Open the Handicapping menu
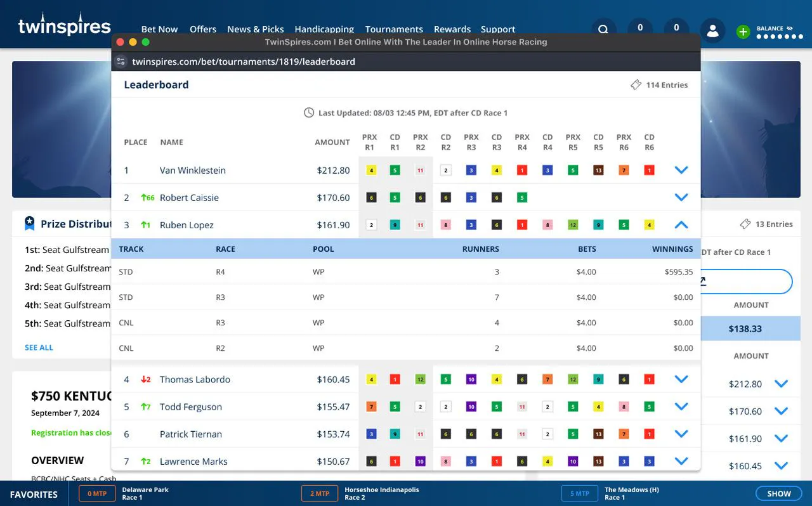The image size is (812, 506). [x=324, y=29]
